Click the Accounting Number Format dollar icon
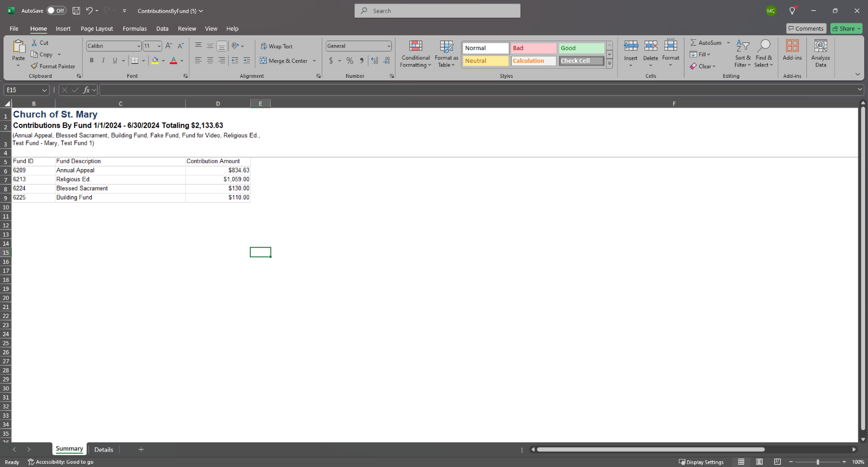Viewport: 868px width, 467px height. pos(331,60)
